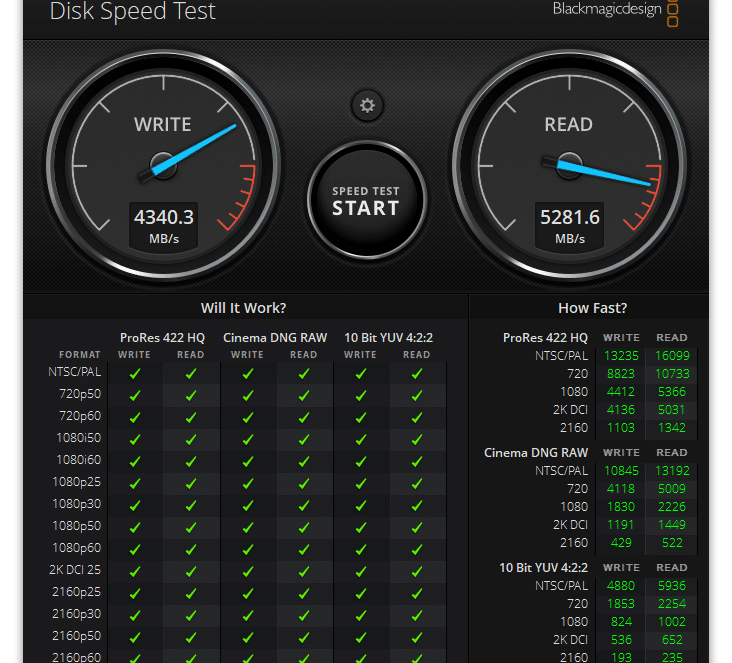The height and width of the screenshot is (663, 732).
Task: Click the 1080i50 row label
Action: 78,438
